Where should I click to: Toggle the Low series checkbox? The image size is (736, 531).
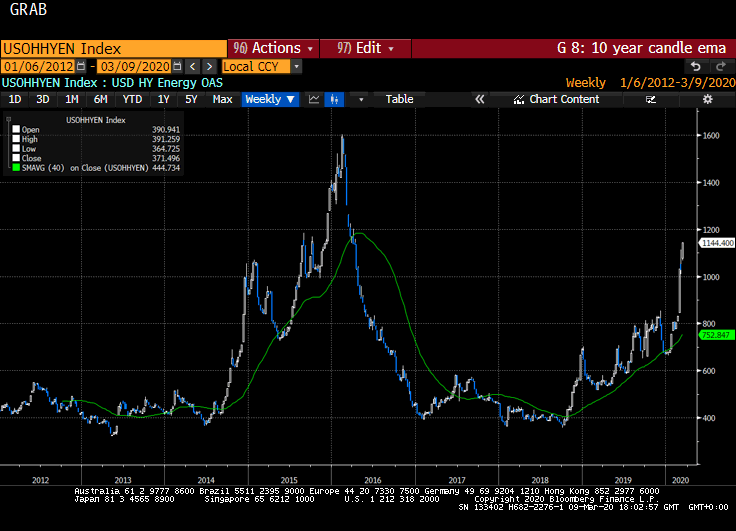(16, 148)
